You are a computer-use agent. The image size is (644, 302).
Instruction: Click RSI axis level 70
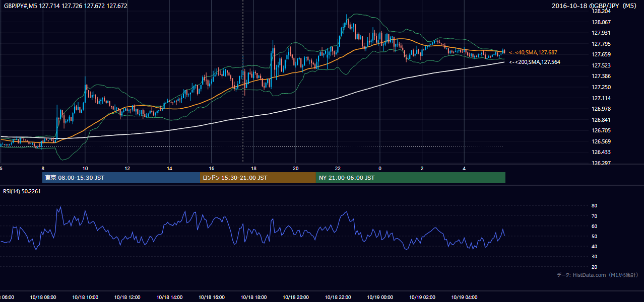coord(595,216)
